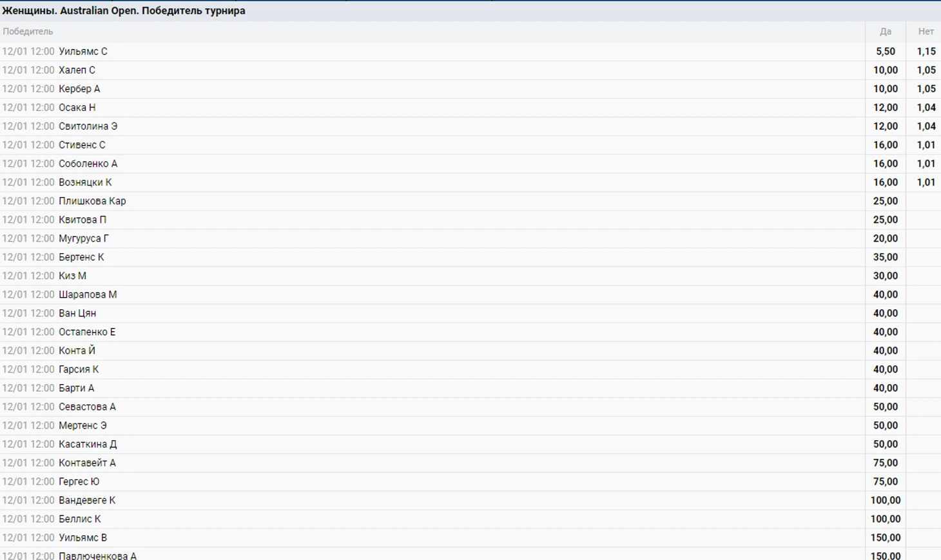Image resolution: width=941 pixels, height=560 pixels.
Task: Click the Киз М row name
Action: point(72,276)
